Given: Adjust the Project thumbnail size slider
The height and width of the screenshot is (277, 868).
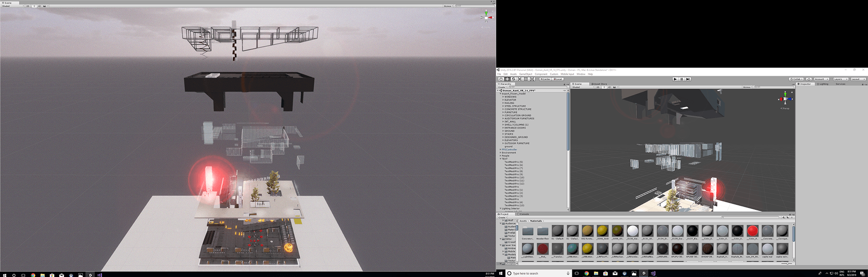Looking at the screenshot, I should [x=787, y=263].
